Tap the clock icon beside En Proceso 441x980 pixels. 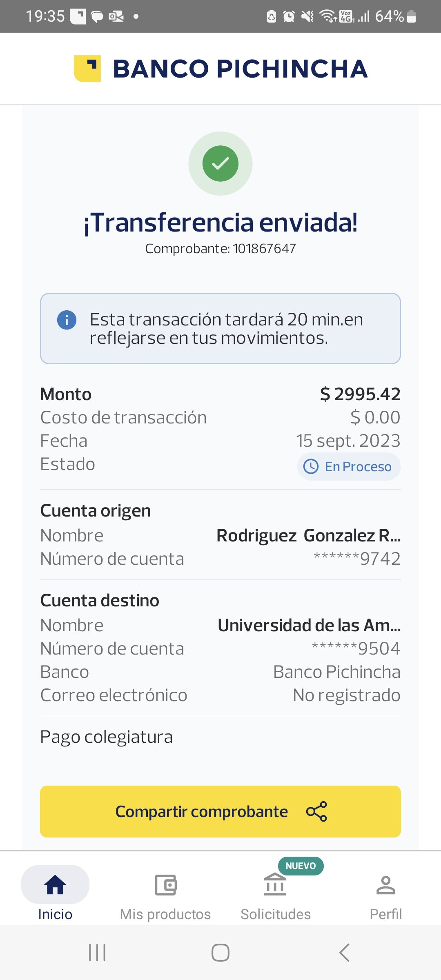pos(311,466)
